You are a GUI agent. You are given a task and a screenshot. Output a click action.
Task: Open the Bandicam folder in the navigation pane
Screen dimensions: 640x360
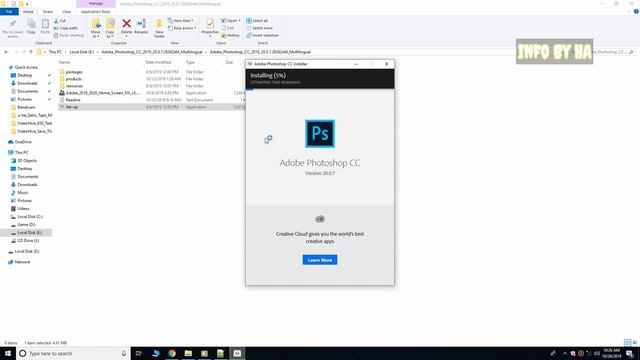point(26,107)
